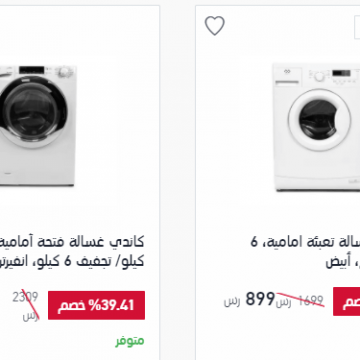This screenshot has height=360, width=360.
Task: Click the رس currency label after 899
Action: click(x=232, y=302)
